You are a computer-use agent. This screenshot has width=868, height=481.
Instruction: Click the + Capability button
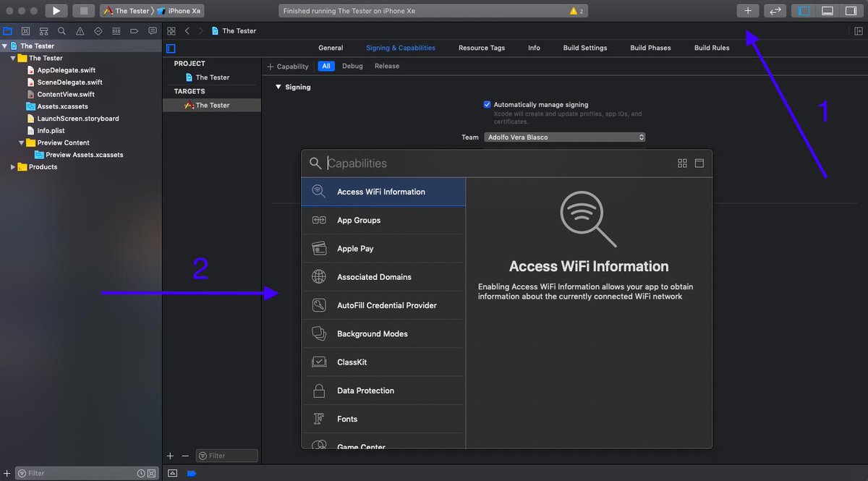click(x=288, y=67)
